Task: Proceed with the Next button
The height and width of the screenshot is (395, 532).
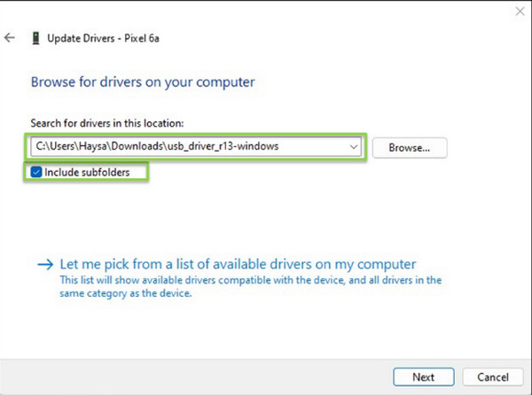Action: click(423, 376)
